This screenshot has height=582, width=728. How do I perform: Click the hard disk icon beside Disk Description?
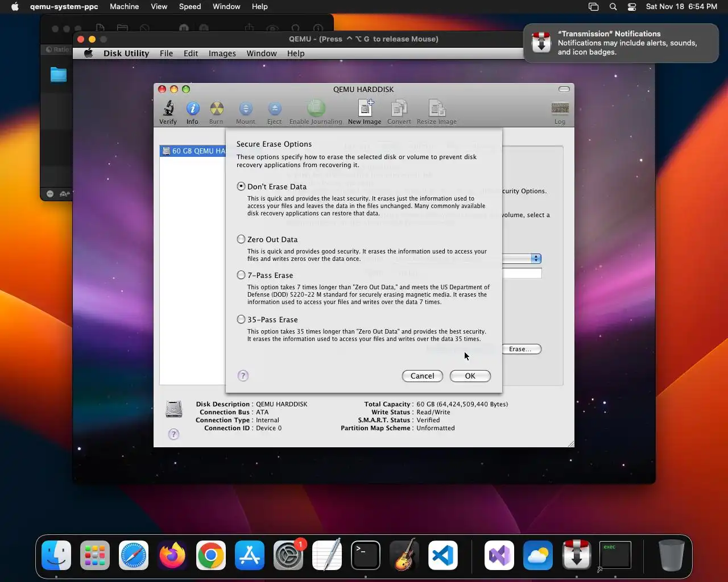[174, 409]
